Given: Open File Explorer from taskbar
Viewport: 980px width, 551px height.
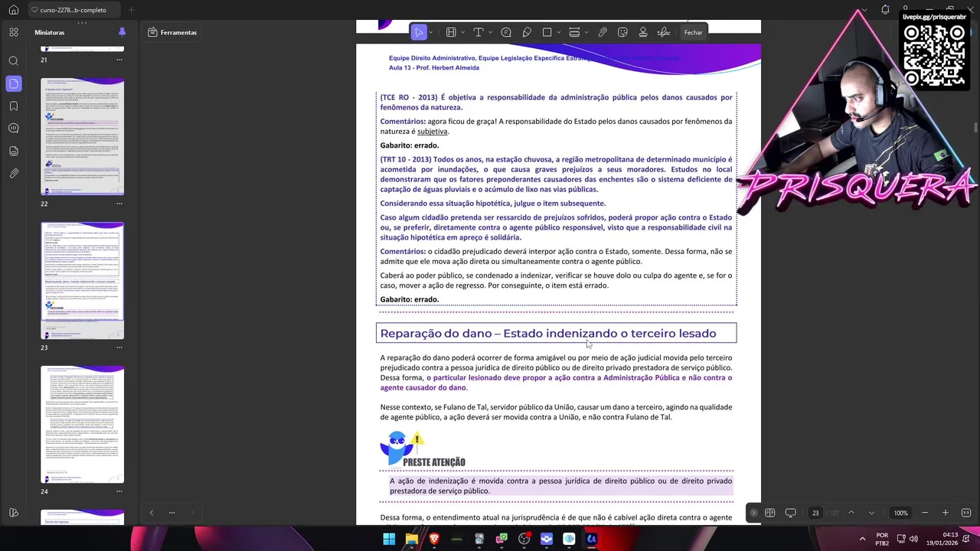Looking at the screenshot, I should tap(412, 539).
